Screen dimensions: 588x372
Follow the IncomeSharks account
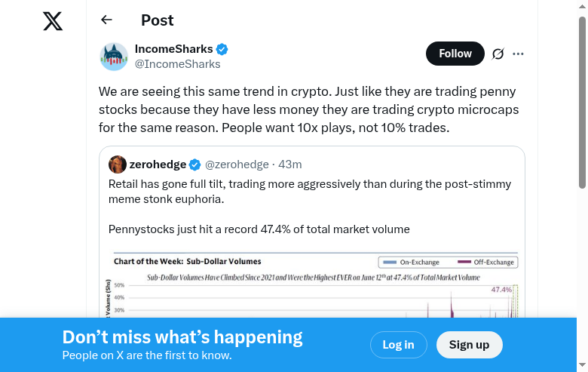pos(455,54)
